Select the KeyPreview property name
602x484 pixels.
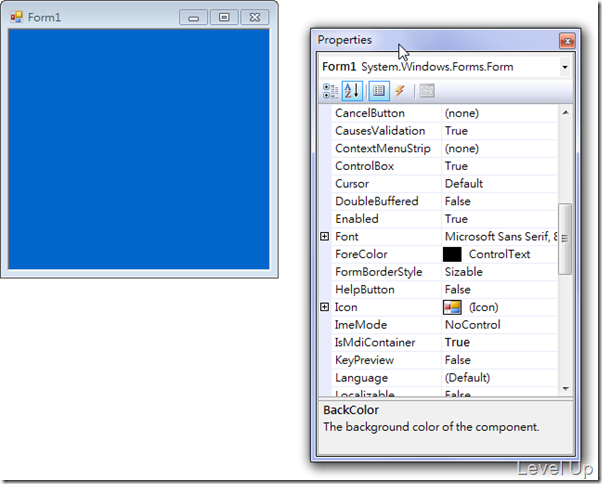pos(364,360)
